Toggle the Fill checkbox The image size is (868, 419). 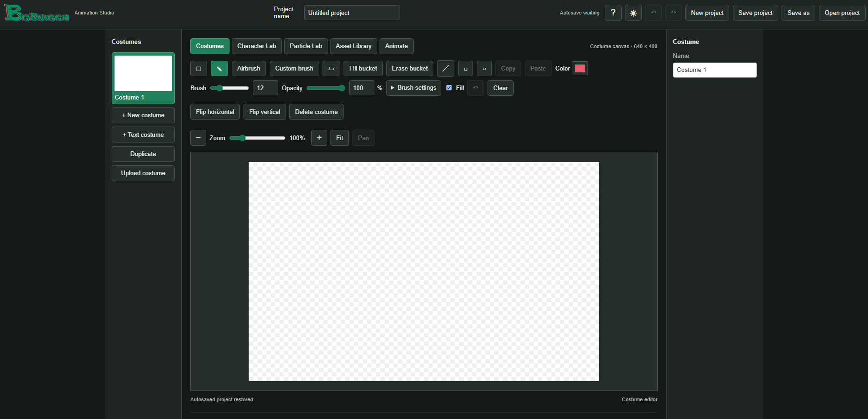[449, 88]
